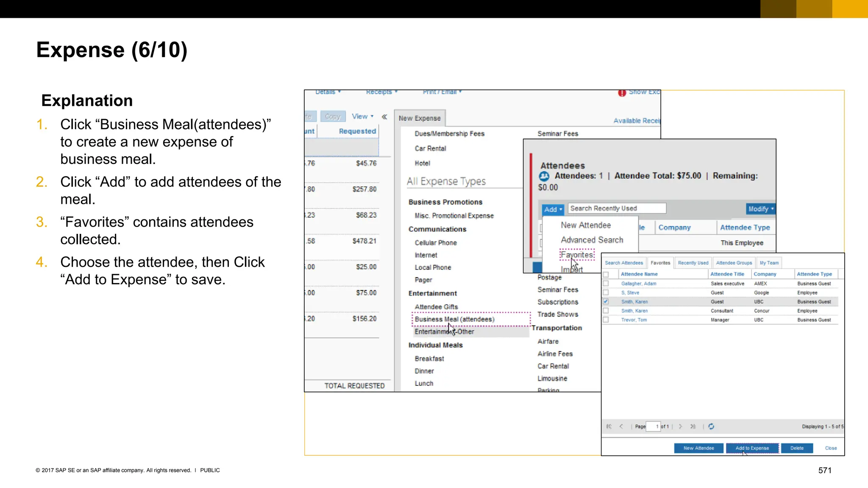868x488 pixels.
Task: Open Gallagher, Adam attendee link
Action: pyautogui.click(x=639, y=284)
